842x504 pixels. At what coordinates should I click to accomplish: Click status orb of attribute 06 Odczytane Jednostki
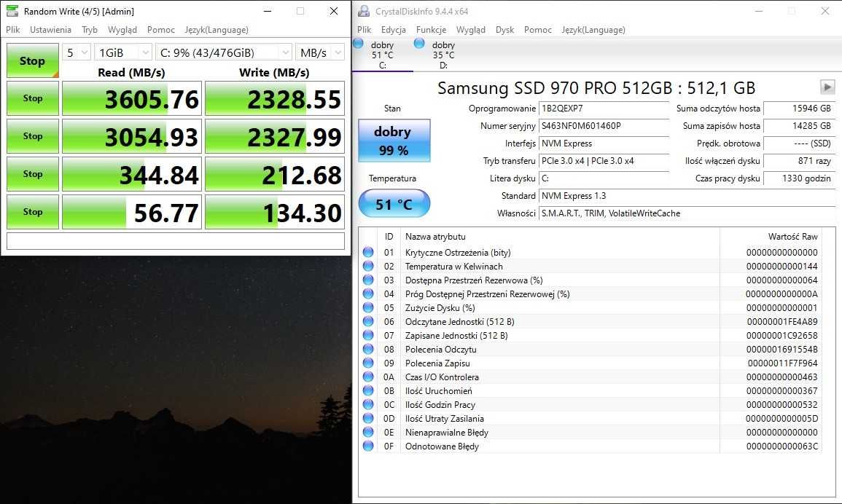click(x=368, y=321)
